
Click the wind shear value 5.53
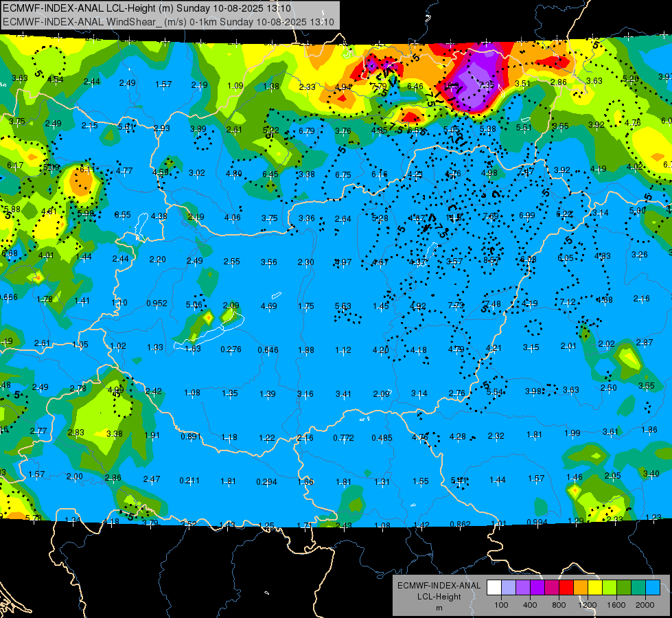(x=343, y=306)
